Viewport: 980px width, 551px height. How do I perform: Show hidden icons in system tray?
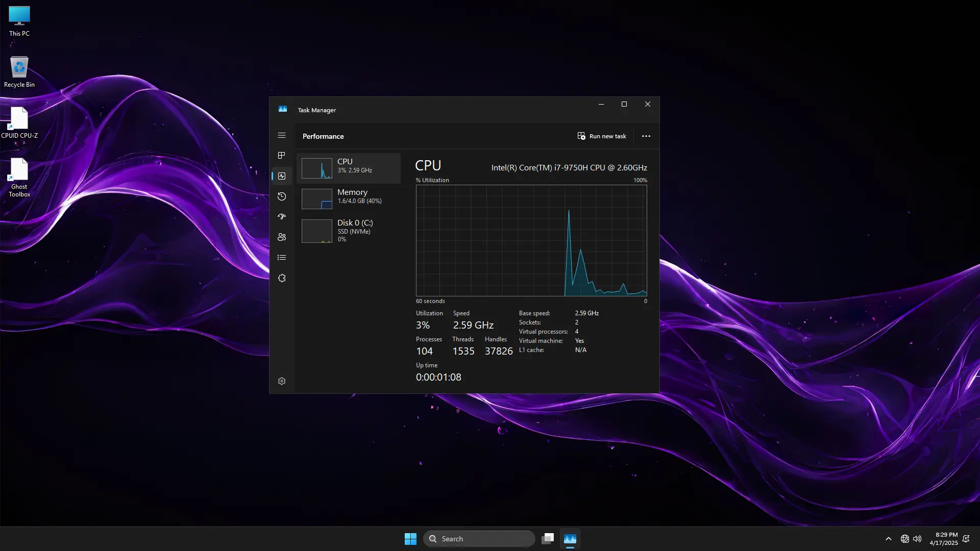[x=889, y=539]
